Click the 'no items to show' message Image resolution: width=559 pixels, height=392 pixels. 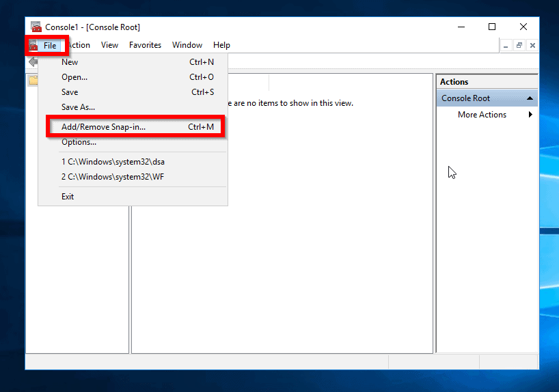[x=290, y=103]
